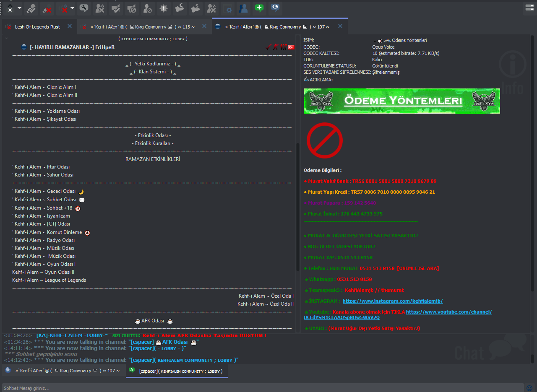Close the Lesh Of Legends-Rust tab
537x392 pixels.
70,26
